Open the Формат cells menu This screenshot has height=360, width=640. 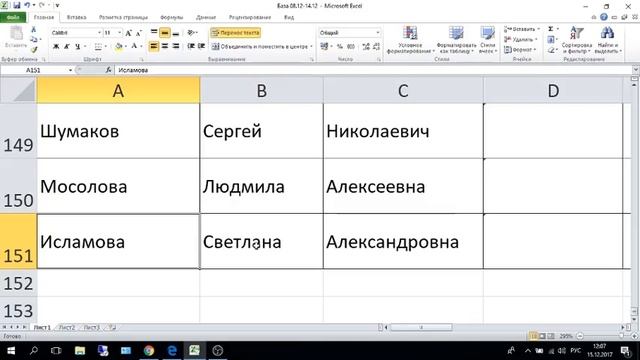click(x=520, y=49)
